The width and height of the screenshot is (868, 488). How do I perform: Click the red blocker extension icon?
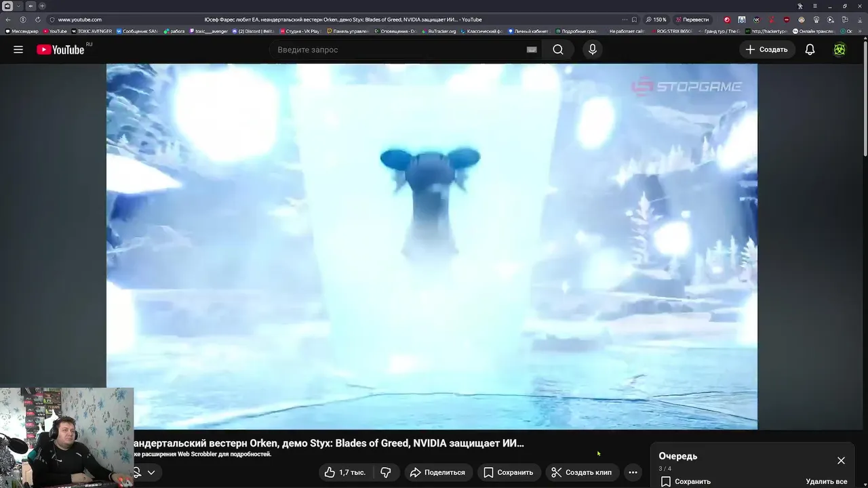pos(786,20)
